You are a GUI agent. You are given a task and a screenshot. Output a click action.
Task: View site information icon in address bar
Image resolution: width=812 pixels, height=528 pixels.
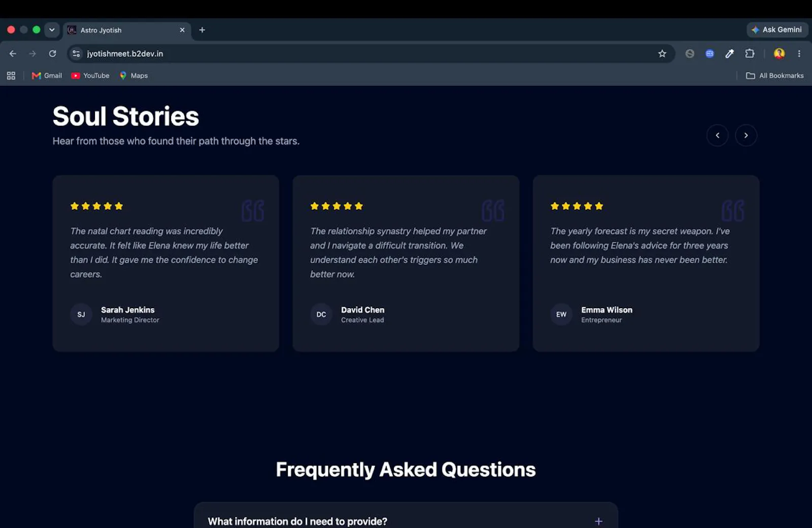[x=76, y=53]
